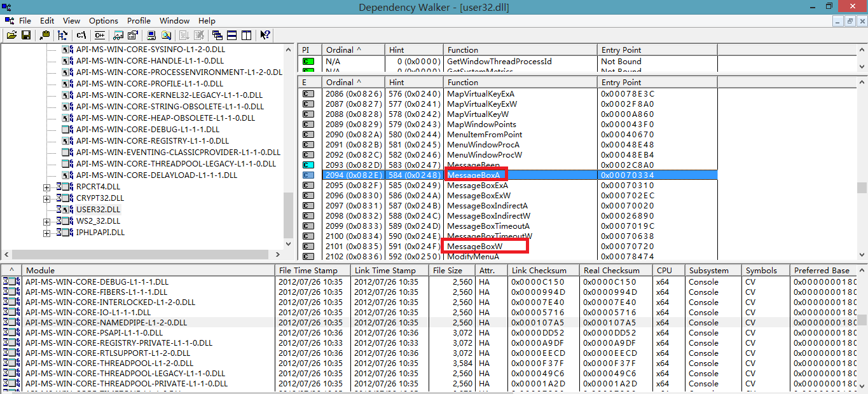Sort imports list by PI column
This screenshot has width=868, height=394.
point(310,50)
